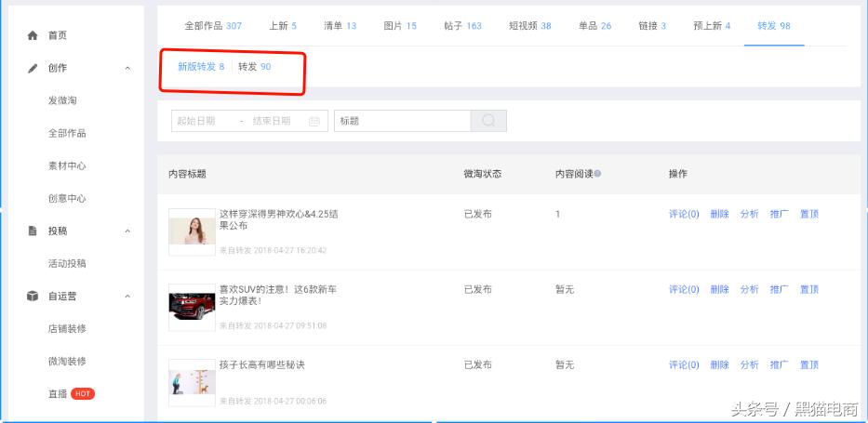868x423 pixels.
Task: Click 置顶 for 这样穿深得男神欢心 row
Action: (809, 214)
